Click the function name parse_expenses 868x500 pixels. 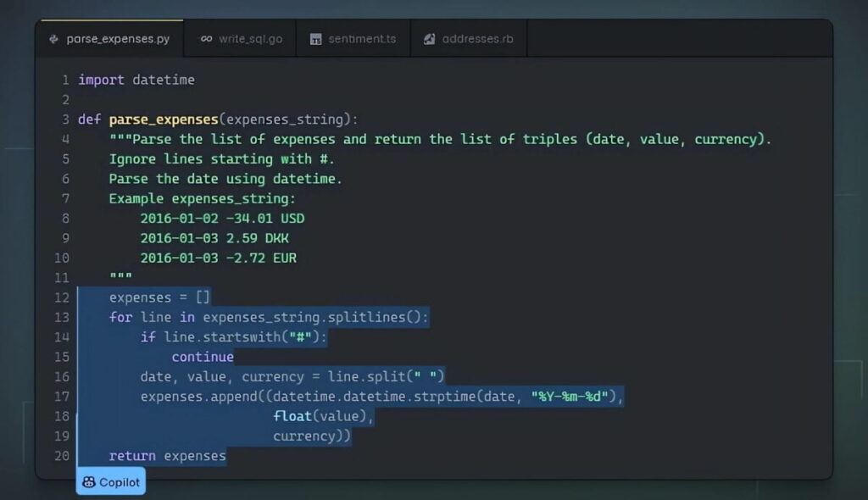(163, 119)
